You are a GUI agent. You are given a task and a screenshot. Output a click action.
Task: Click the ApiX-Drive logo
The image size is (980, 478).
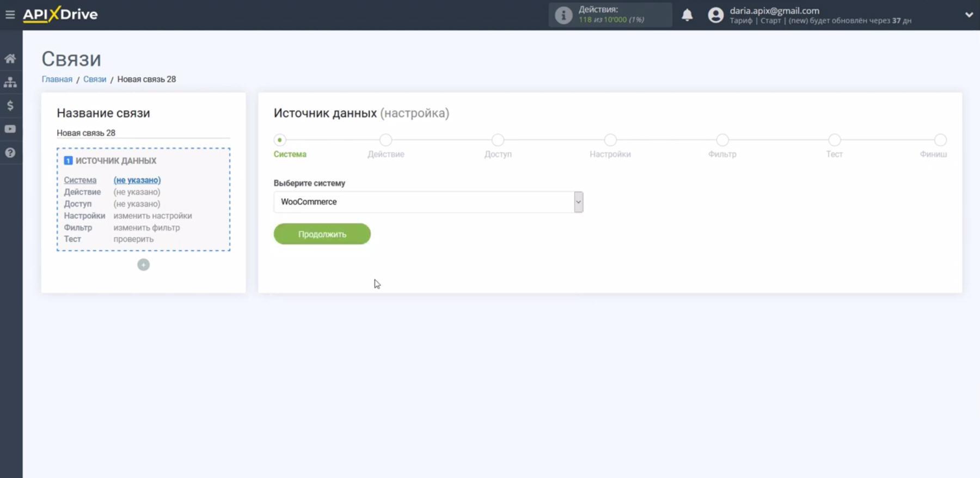click(60, 14)
